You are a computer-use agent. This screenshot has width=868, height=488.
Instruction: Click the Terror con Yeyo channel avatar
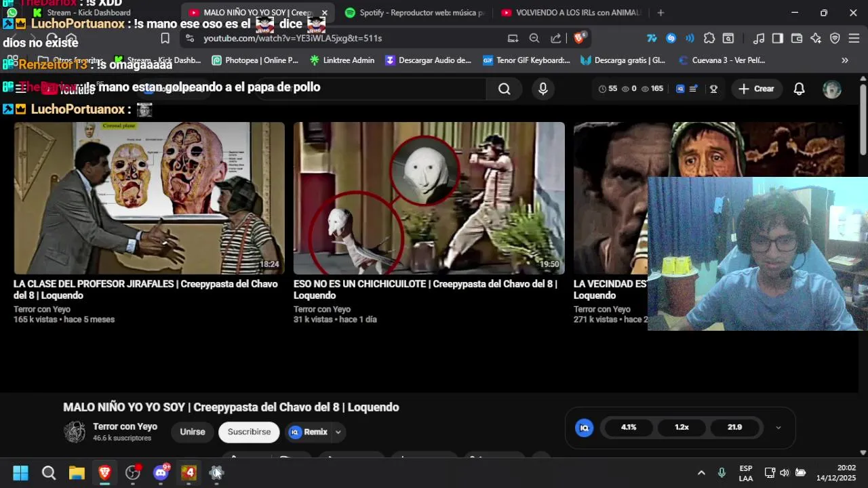click(x=75, y=432)
